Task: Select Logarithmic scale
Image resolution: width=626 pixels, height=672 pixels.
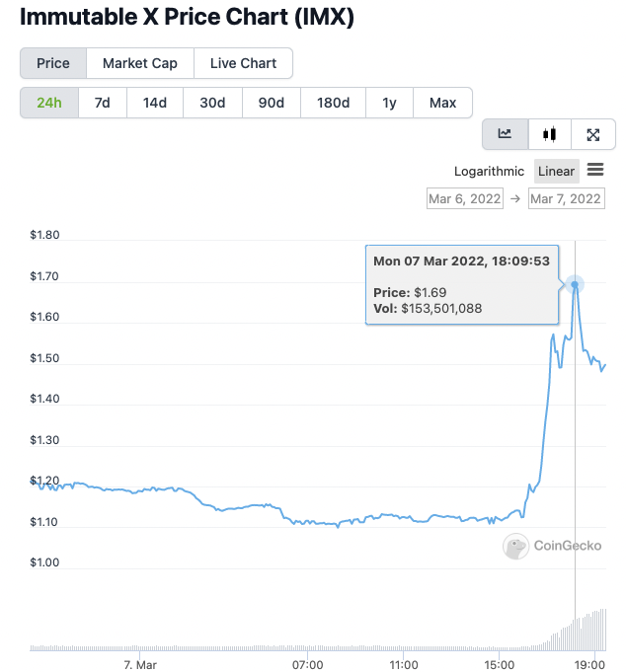Action: tap(490, 172)
